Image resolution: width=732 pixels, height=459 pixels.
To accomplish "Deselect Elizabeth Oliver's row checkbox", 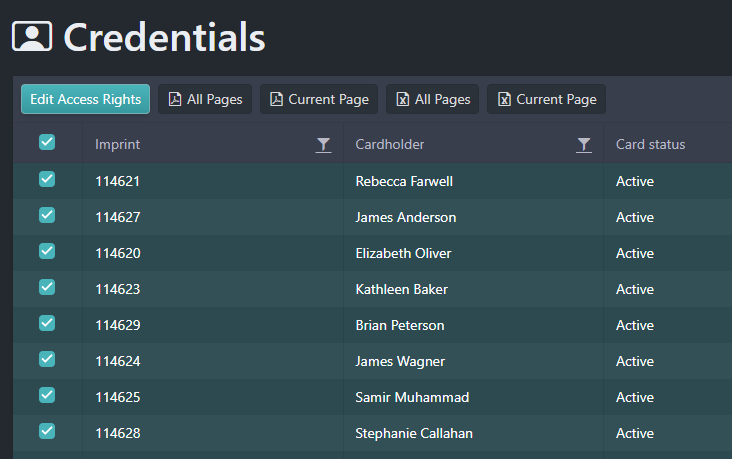I will pyautogui.click(x=47, y=251).
